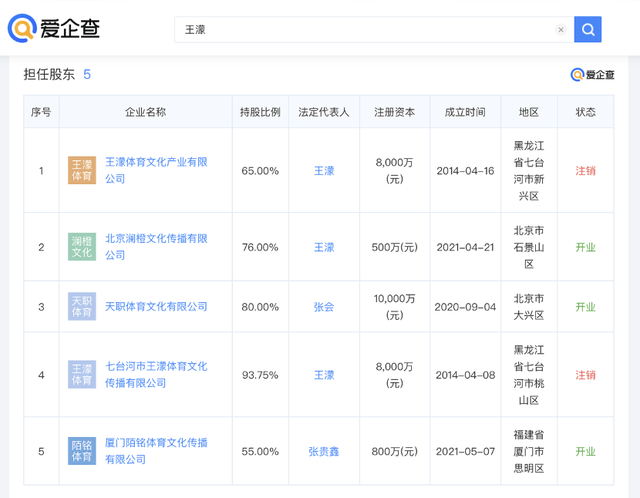
Task: Click the blue search magnifier button
Action: point(588,29)
